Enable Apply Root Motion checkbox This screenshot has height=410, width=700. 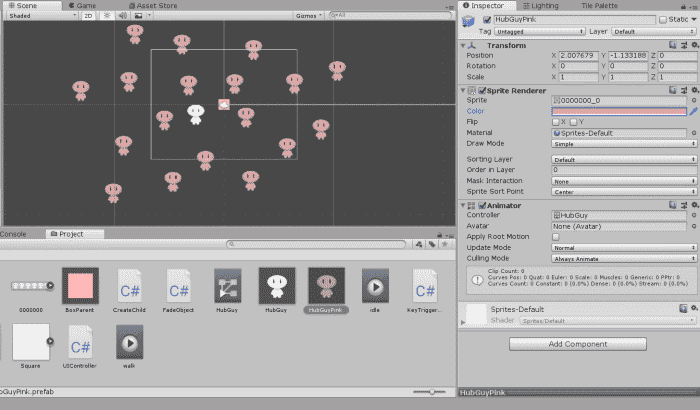click(557, 236)
